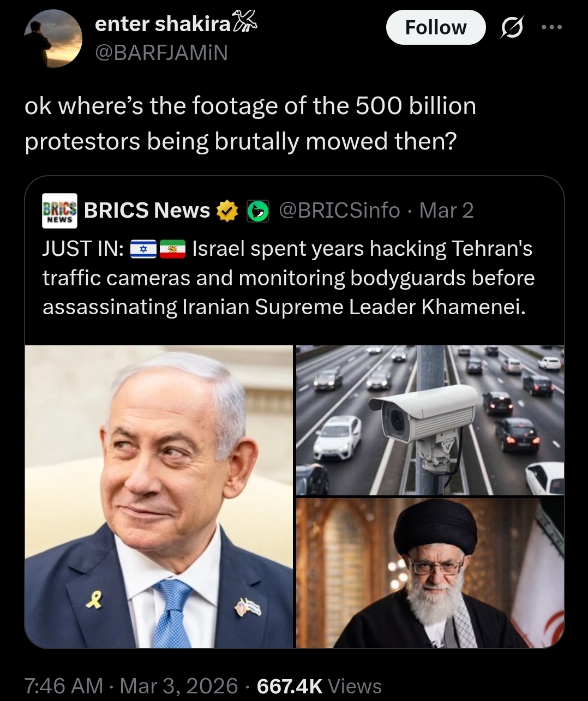Open the three-dot more options menu
The image size is (588, 701).
[551, 27]
